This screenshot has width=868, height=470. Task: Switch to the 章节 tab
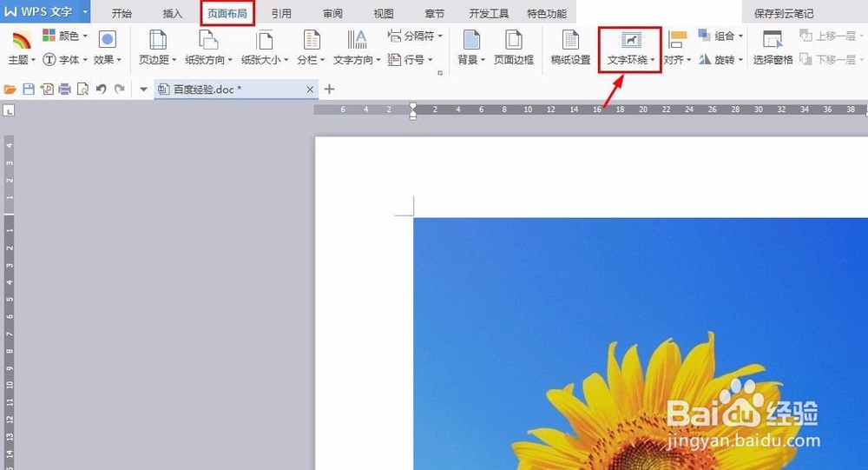pyautogui.click(x=435, y=13)
